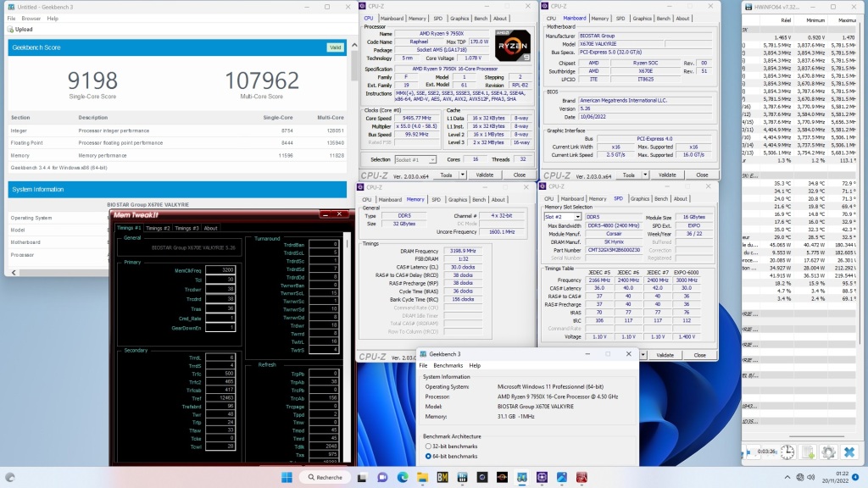Expand Tools arrow in CPU-Z processor window
The width and height of the screenshot is (868, 488).
point(462,175)
